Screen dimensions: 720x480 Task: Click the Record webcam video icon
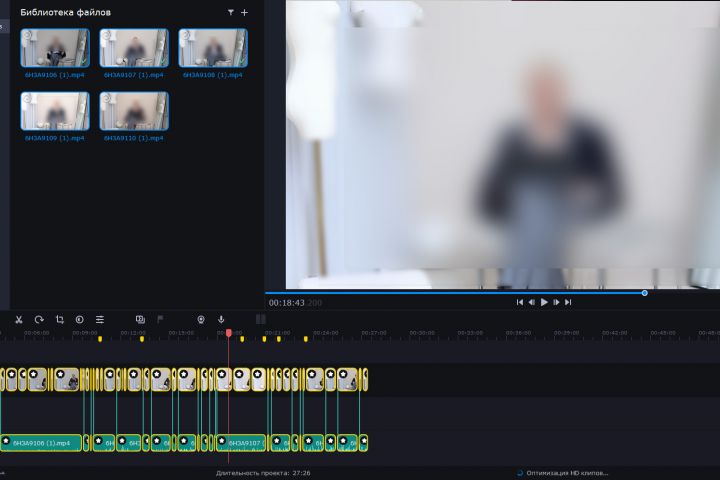[201, 320]
